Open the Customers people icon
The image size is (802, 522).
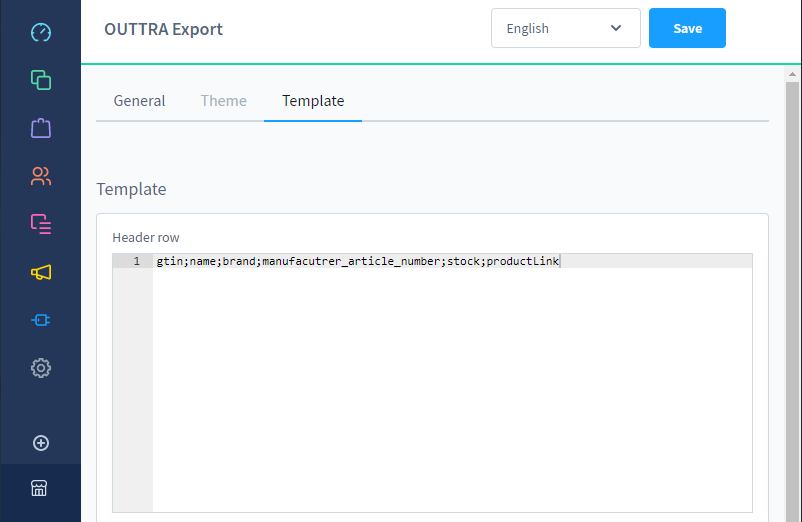coord(41,176)
